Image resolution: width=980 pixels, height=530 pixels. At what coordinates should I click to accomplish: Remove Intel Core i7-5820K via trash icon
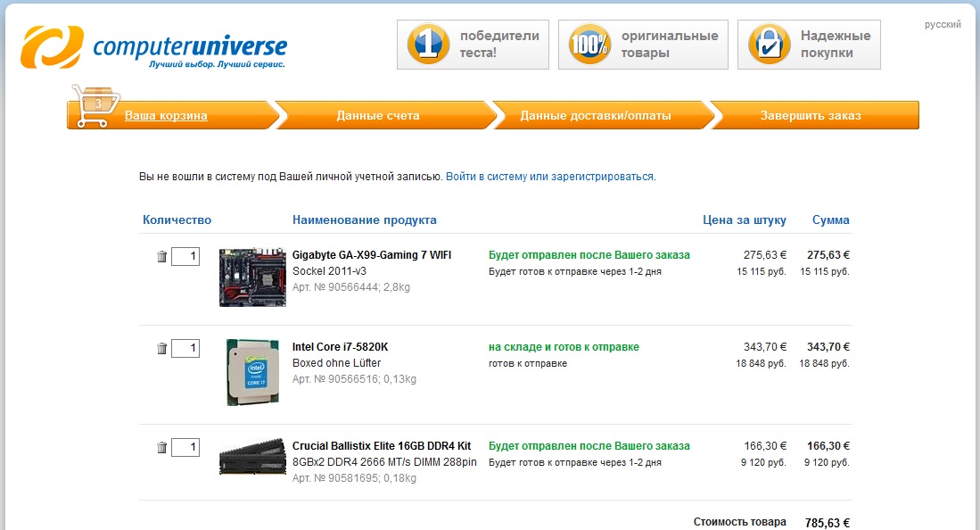162,349
